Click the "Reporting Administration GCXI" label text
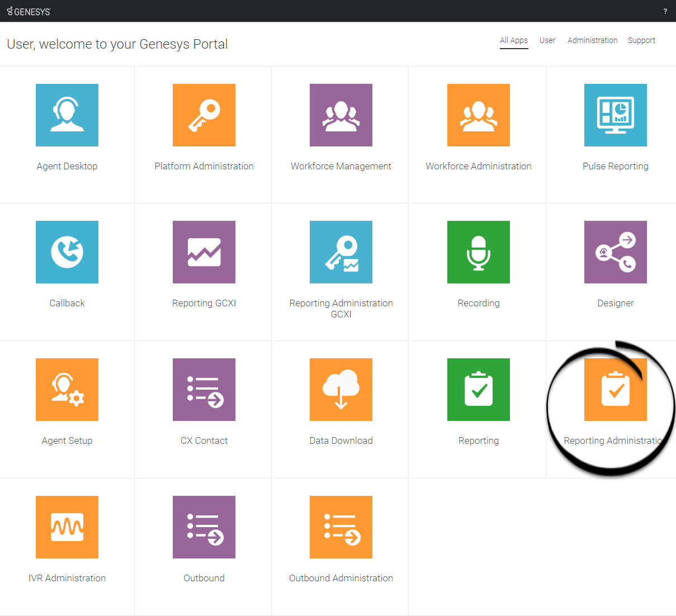676x616 pixels. tap(341, 309)
